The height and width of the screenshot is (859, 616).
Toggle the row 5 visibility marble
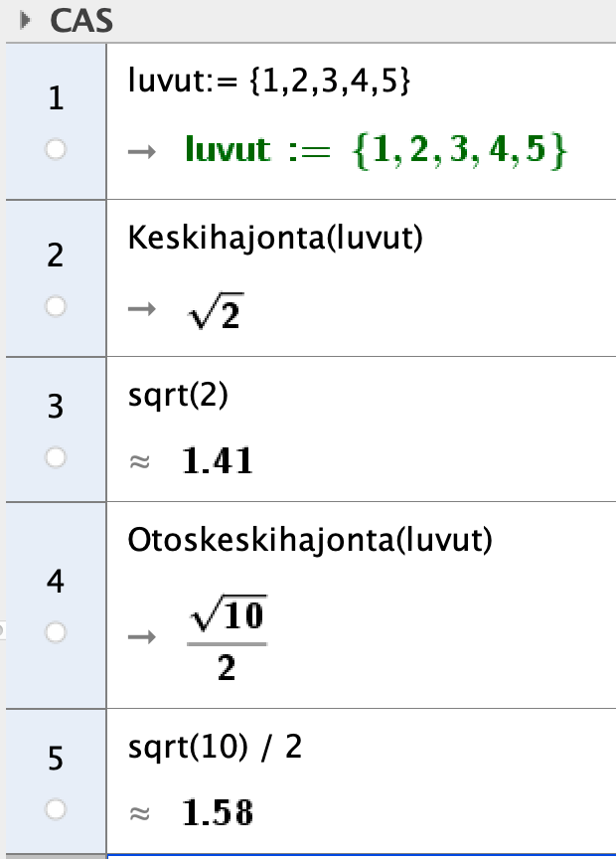coord(56,810)
